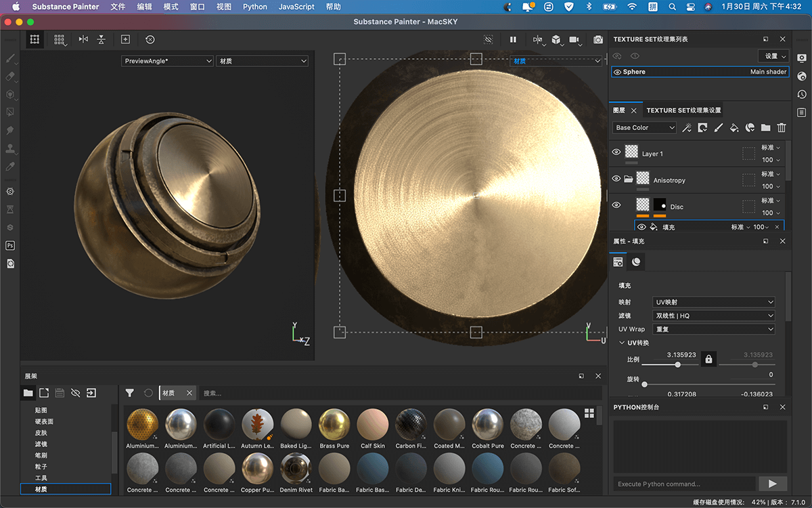Open the PreviewAngle camera dropdown
Screen dimensions: 812x508
(x=167, y=61)
